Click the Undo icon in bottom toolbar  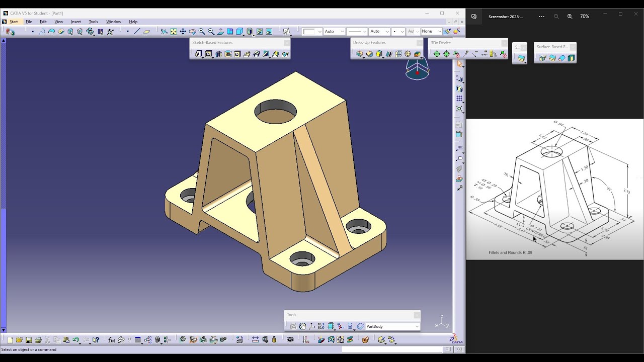pyautogui.click(x=75, y=340)
